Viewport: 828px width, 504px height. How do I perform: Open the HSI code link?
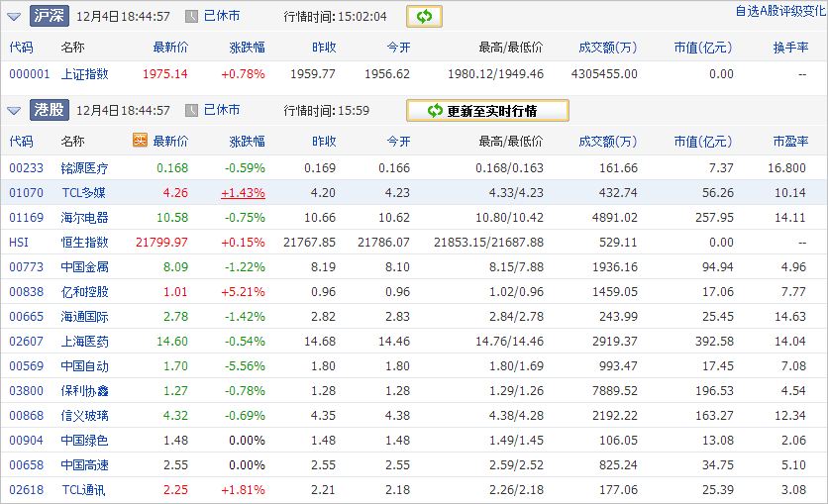coord(19,243)
